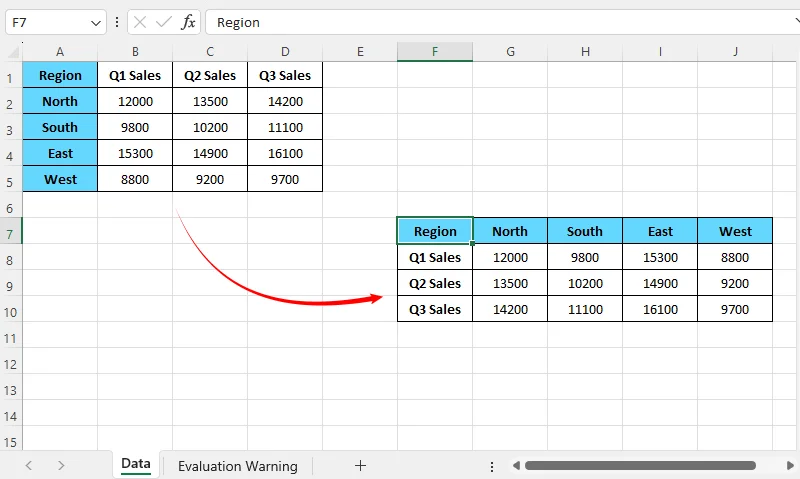Open Insert Function fx dialog
The height and width of the screenshot is (479, 800).
pyautogui.click(x=188, y=22)
